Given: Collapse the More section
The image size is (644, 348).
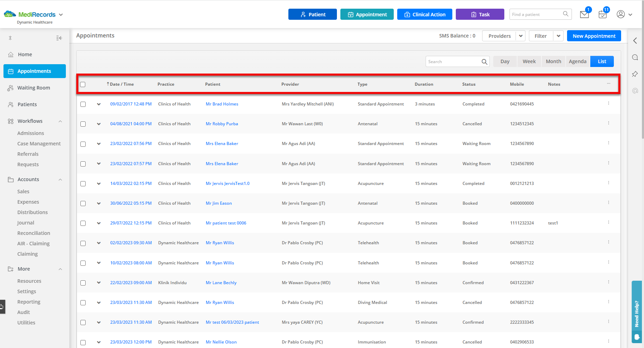Looking at the screenshot, I should (x=60, y=269).
